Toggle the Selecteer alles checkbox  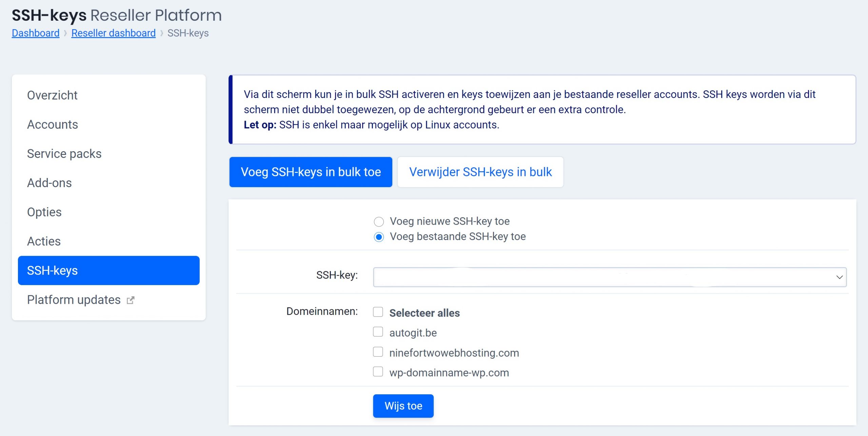378,313
